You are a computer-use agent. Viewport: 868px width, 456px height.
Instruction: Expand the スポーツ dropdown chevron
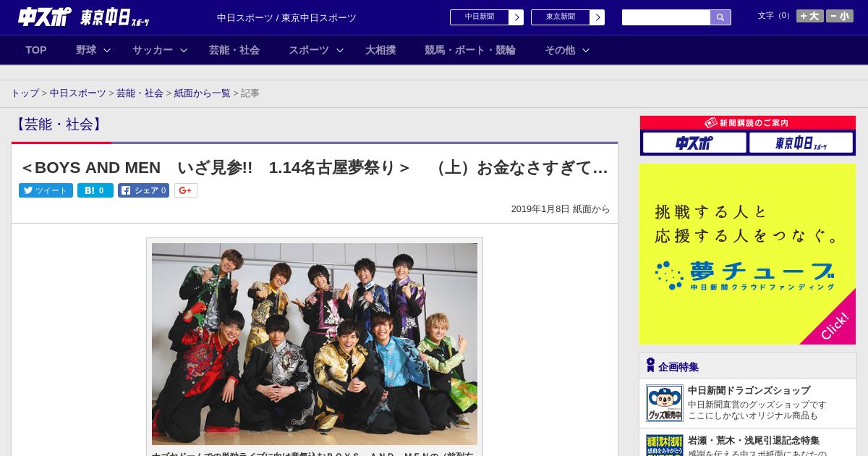pos(340,50)
